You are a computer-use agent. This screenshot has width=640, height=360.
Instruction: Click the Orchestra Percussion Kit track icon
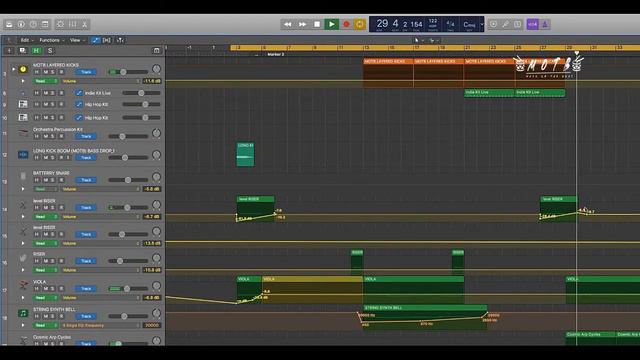pos(23,133)
